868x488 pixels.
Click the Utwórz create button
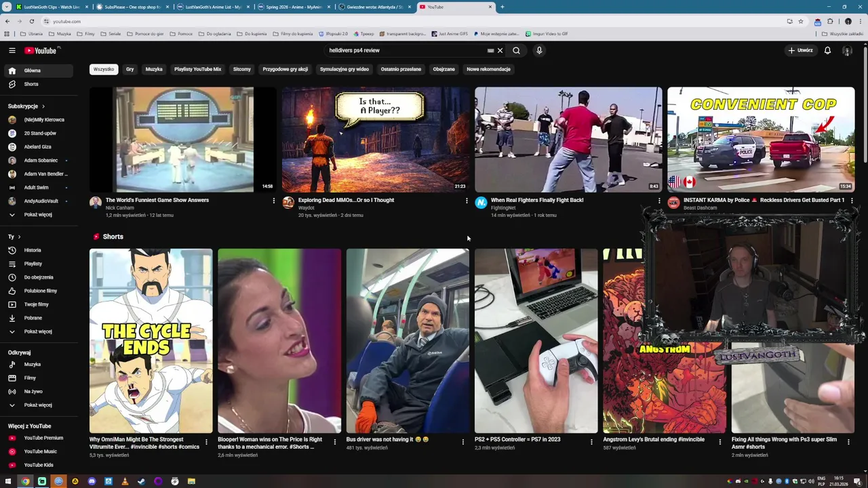[801, 50]
